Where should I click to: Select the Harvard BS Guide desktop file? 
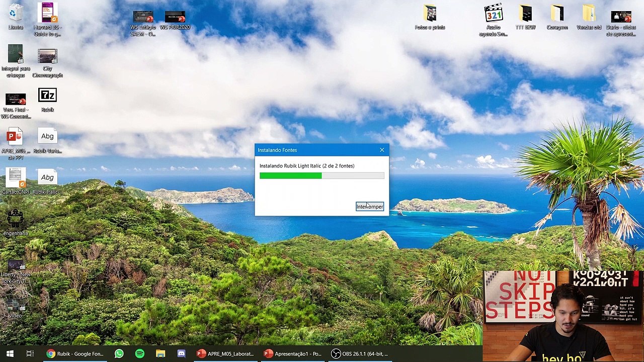pos(47,20)
